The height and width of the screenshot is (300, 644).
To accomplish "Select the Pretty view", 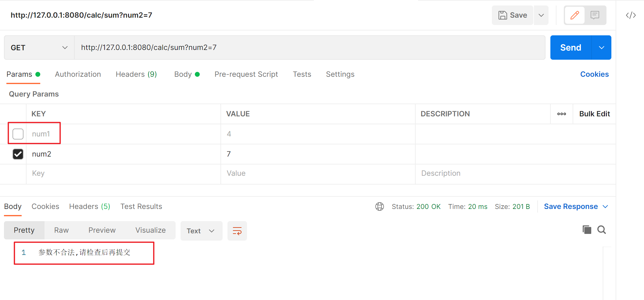I will click(x=24, y=230).
